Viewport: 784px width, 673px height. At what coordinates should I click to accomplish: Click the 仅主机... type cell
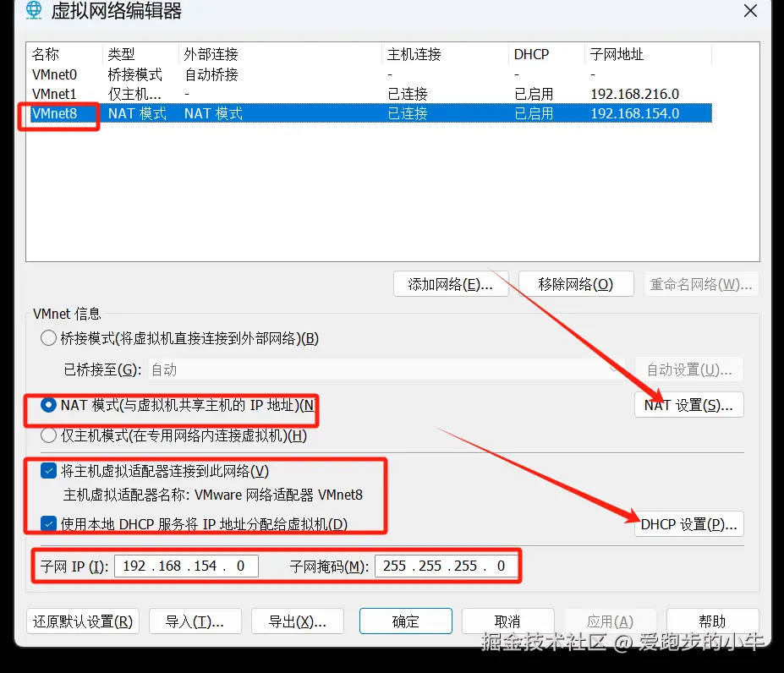pos(134,94)
